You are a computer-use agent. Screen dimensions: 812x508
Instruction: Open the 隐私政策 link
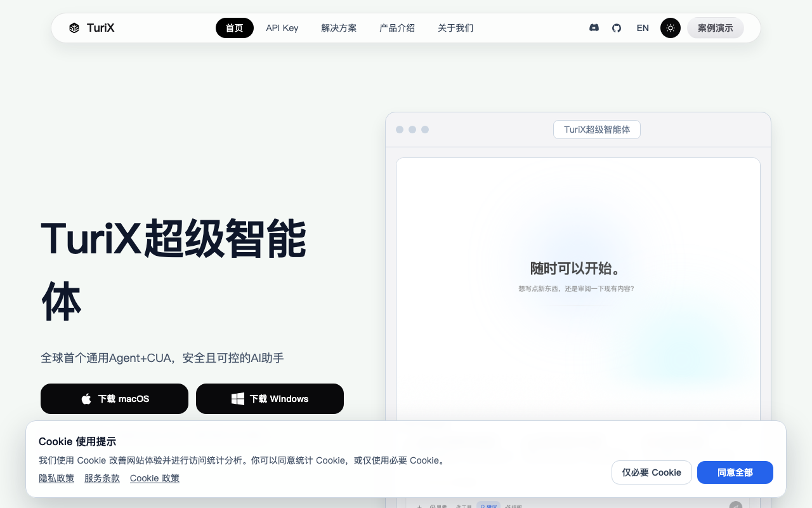[56, 478]
